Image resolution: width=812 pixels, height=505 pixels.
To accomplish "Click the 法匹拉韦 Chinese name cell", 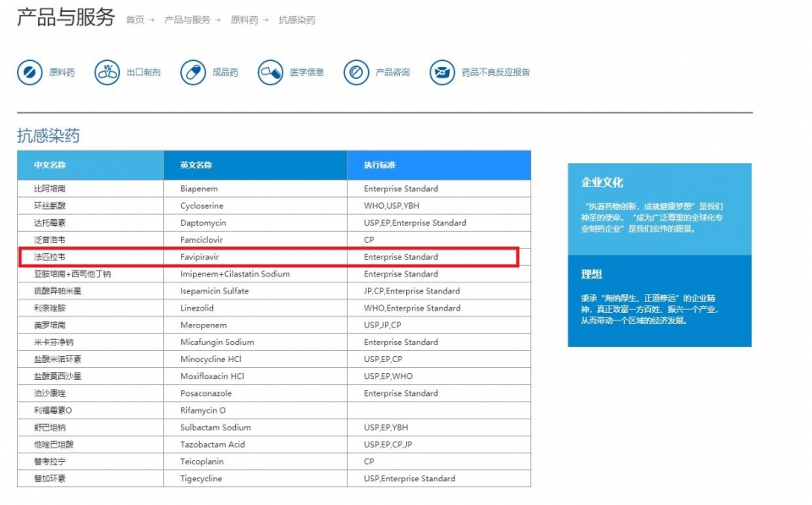I will pos(91,257).
